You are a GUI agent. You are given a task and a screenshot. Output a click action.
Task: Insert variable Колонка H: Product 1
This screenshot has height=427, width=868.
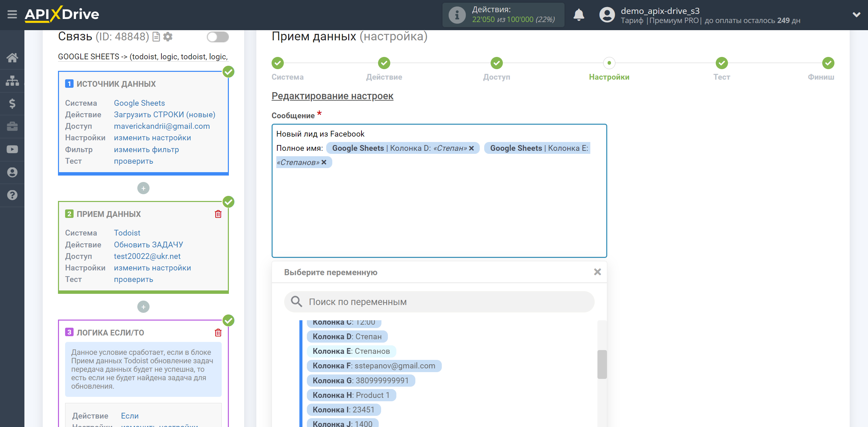point(351,395)
